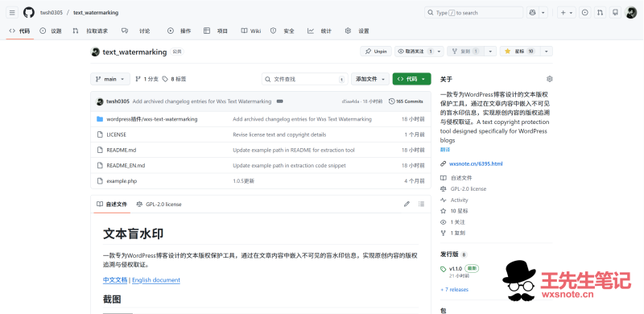Open the main branch selector

point(110,79)
